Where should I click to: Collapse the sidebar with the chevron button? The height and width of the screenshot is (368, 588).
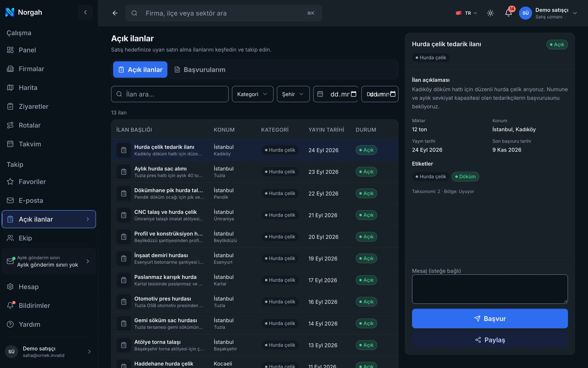click(85, 12)
